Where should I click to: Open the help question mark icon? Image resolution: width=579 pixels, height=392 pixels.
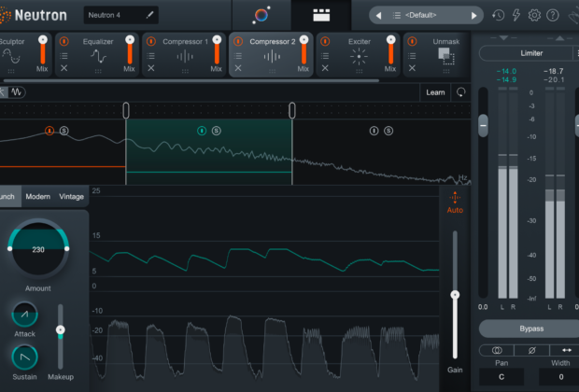pyautogui.click(x=553, y=15)
